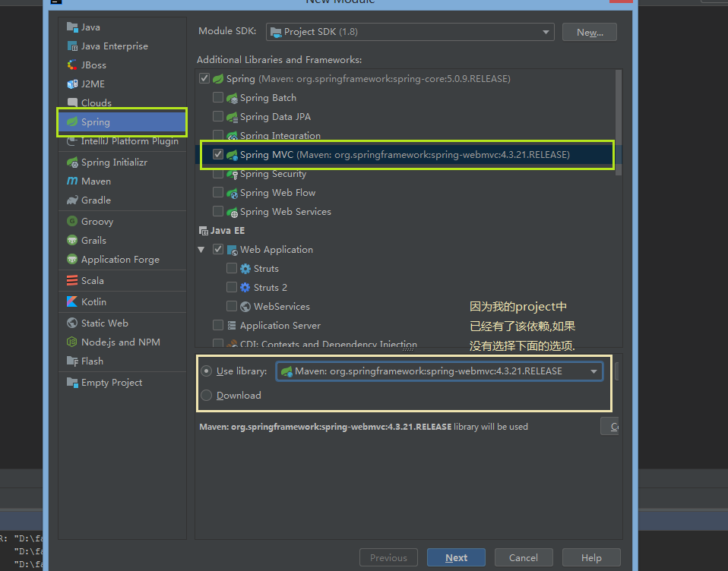Click the Next button
Image resolution: width=728 pixels, height=571 pixels.
click(x=456, y=557)
